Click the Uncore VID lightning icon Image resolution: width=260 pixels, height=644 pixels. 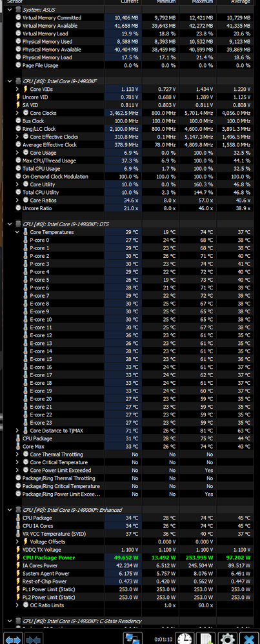point(18,97)
